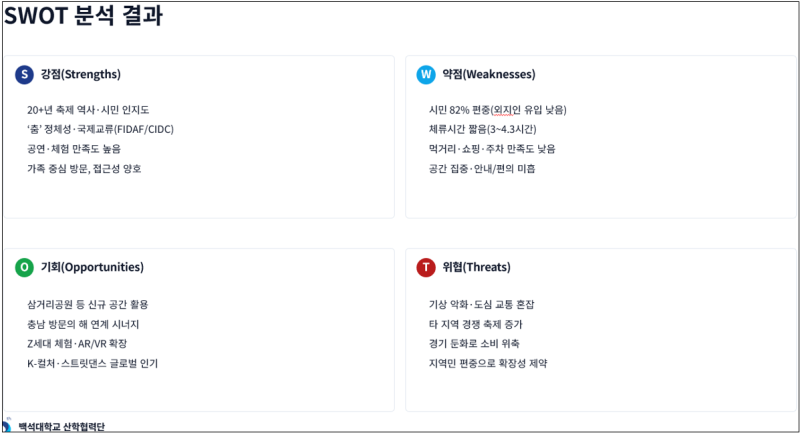Click the FIDAF/CIDC 국제교류 line
Viewport: 800px width, 433px height.
tap(101, 129)
